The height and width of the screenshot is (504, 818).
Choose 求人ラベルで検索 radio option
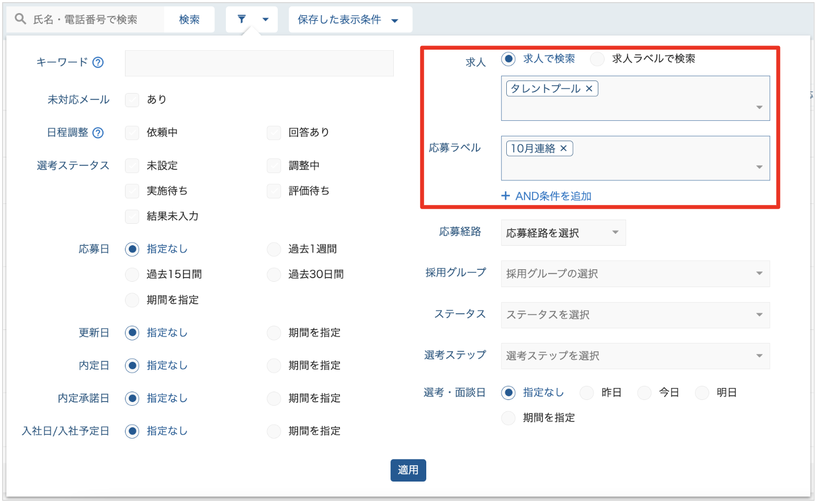[597, 59]
